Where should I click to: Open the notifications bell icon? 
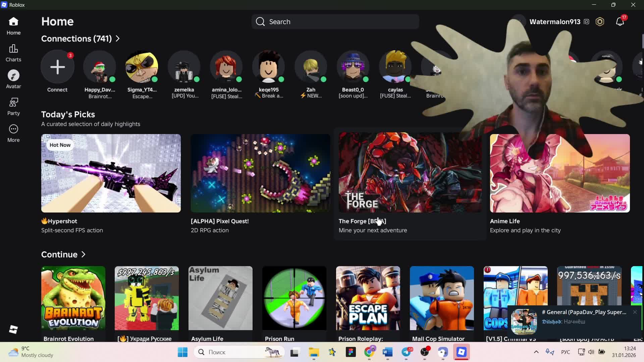click(x=620, y=22)
